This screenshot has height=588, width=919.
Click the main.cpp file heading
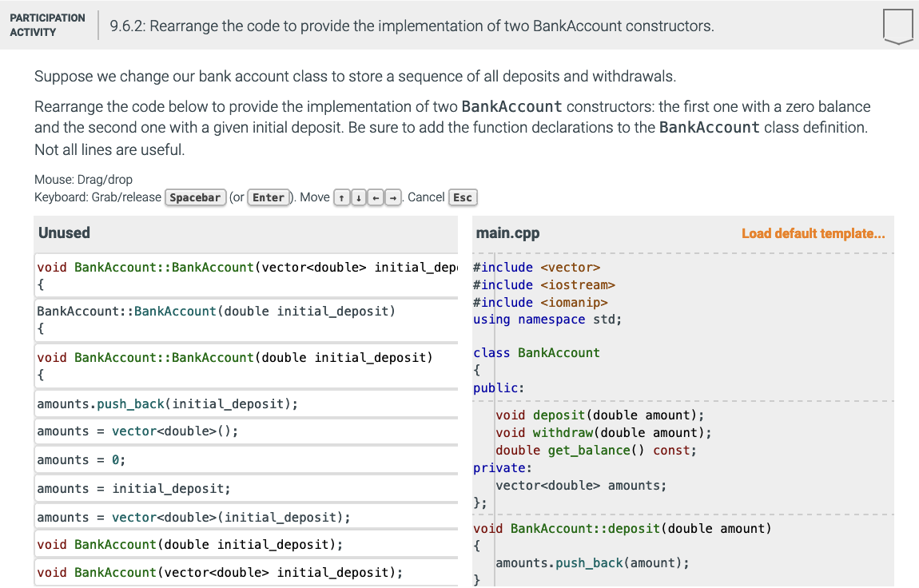[x=507, y=233]
